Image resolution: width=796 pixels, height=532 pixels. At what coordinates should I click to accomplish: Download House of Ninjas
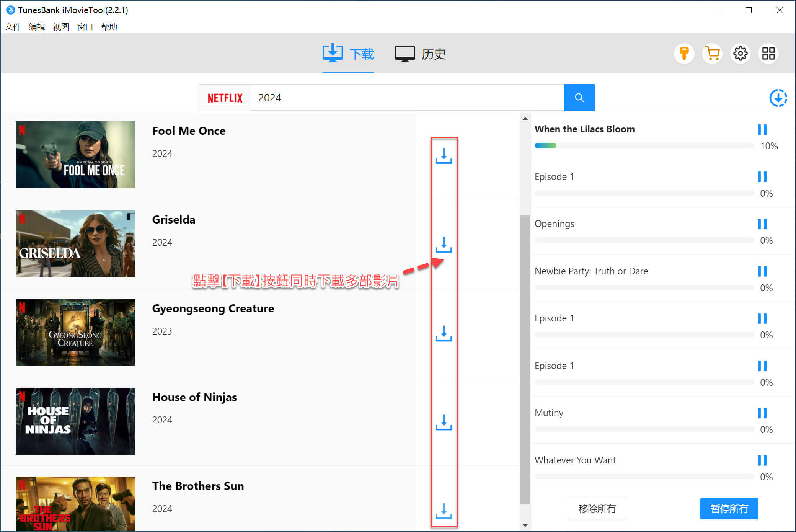coord(444,422)
